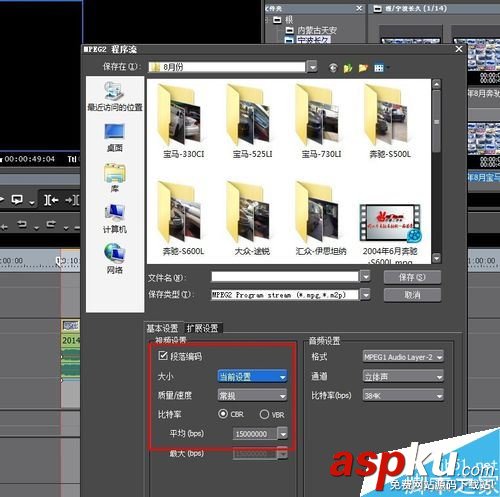Close the MPEG2 程序流 export dialog
The width and height of the screenshot is (500, 497).
click(459, 49)
